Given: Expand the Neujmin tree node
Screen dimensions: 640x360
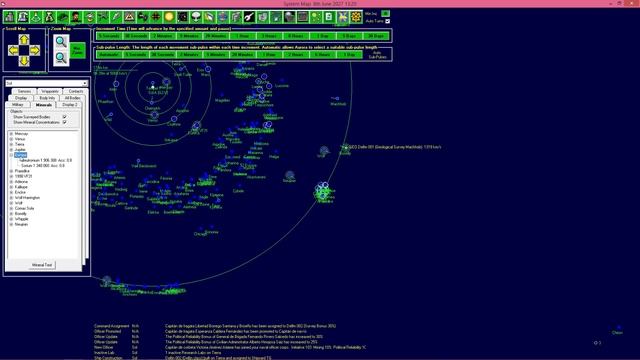Looking at the screenshot, I should coord(11,224).
